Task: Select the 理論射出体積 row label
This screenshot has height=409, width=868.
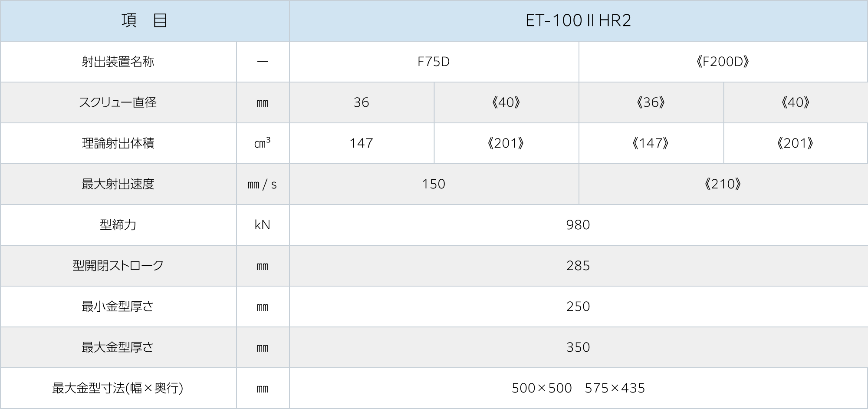Action: tap(118, 143)
